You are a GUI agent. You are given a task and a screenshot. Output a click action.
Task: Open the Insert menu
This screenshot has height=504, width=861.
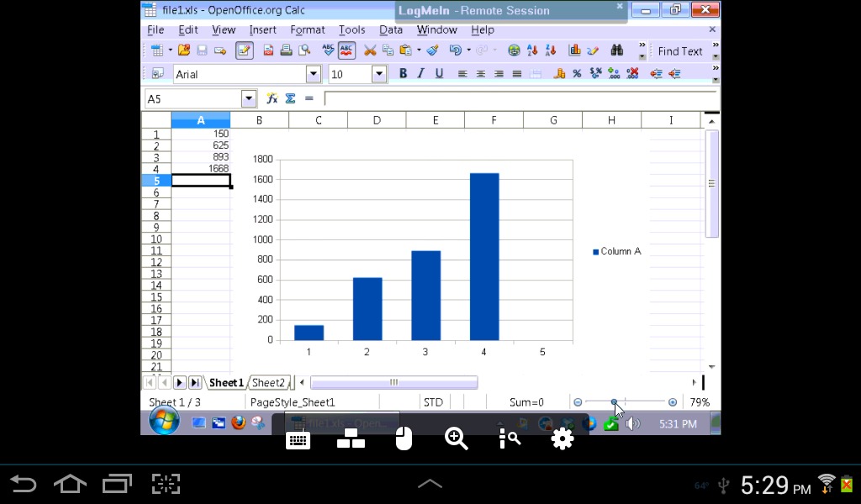[x=262, y=29]
